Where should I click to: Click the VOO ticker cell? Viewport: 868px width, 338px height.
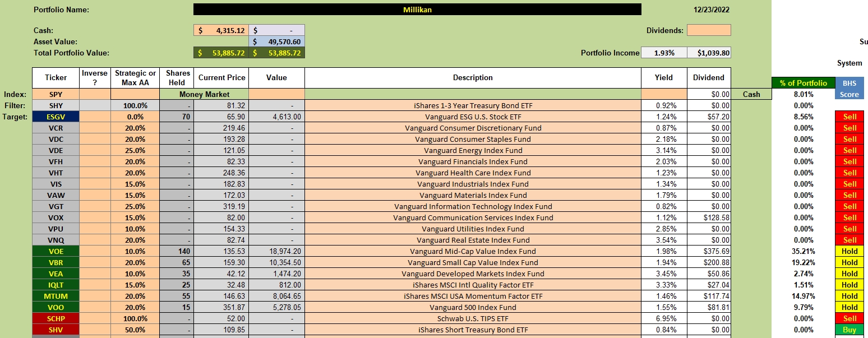click(56, 307)
